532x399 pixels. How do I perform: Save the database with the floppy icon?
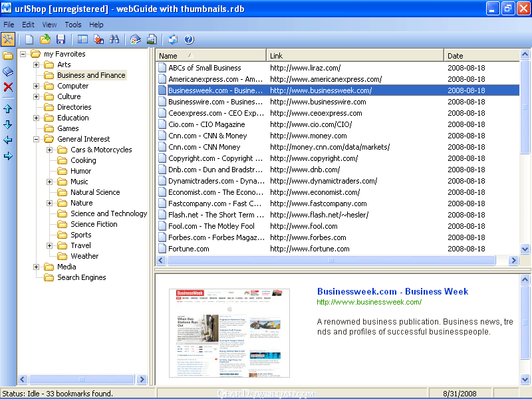point(61,39)
